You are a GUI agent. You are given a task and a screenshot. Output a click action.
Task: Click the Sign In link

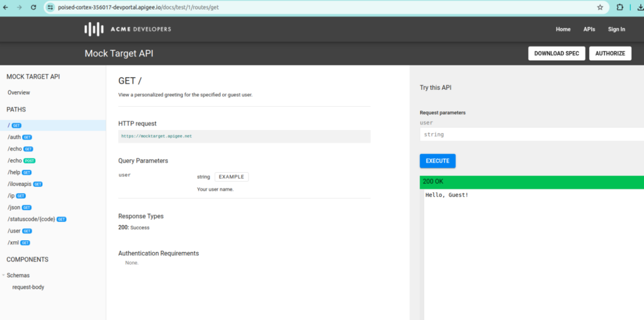616,29
